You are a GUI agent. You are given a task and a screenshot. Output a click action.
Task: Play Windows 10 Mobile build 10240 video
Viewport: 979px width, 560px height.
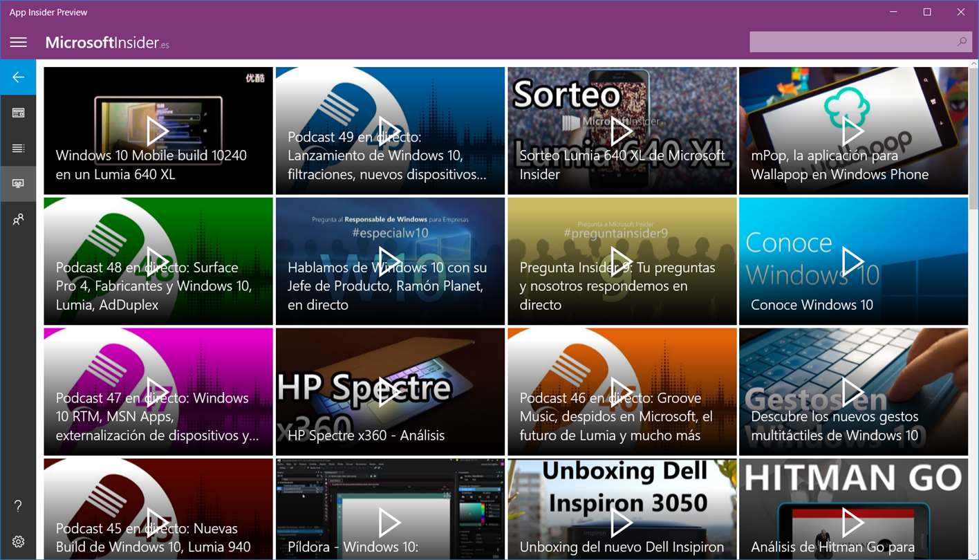[x=158, y=131]
